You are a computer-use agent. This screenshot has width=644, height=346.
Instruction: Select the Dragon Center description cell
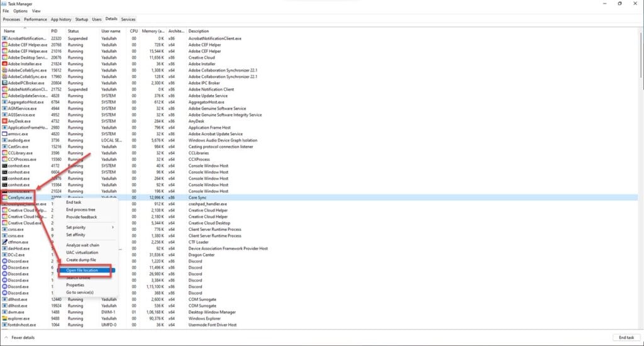pos(202,255)
